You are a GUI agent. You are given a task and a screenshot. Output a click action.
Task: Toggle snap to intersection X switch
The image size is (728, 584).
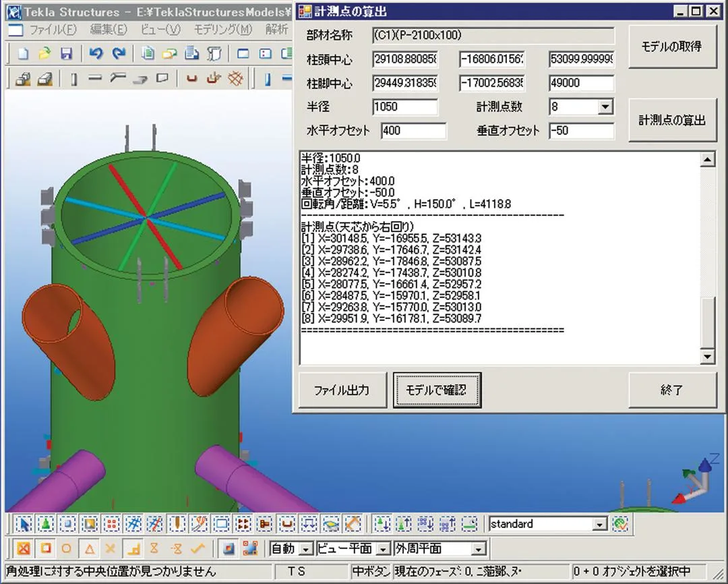point(111,549)
